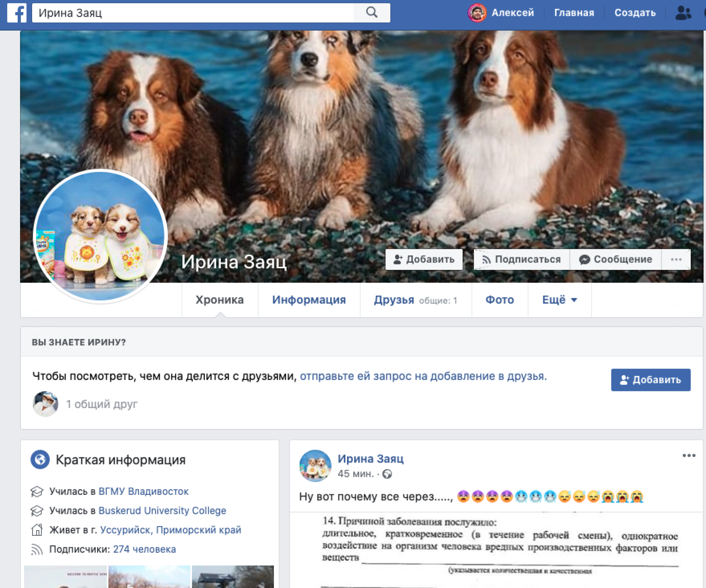
Task: Open the middle photo thumbnail in sidebar
Action: point(149,577)
